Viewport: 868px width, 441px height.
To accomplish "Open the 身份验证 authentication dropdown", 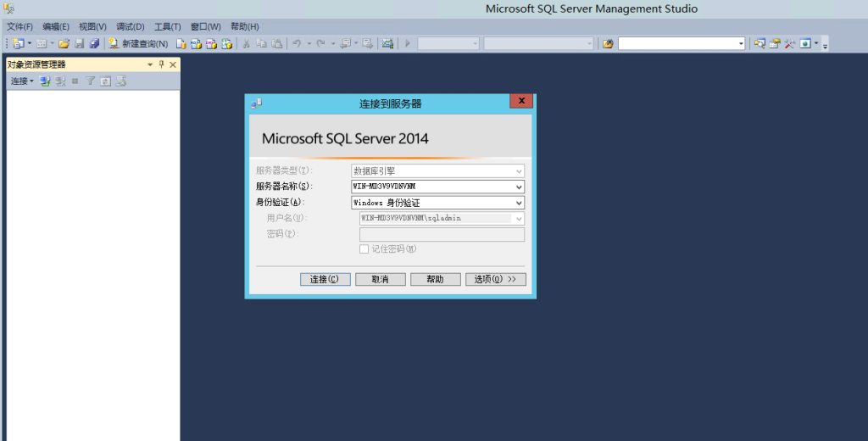I will click(519, 203).
